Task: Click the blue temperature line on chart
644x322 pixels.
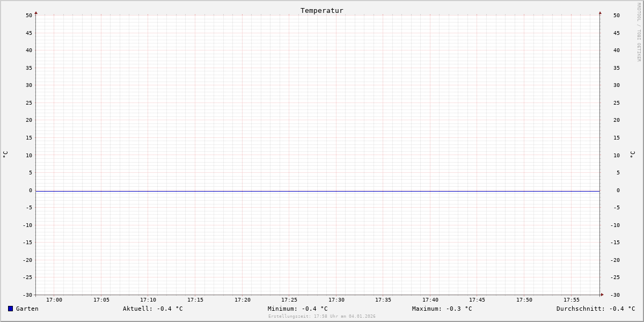Action: pos(318,191)
